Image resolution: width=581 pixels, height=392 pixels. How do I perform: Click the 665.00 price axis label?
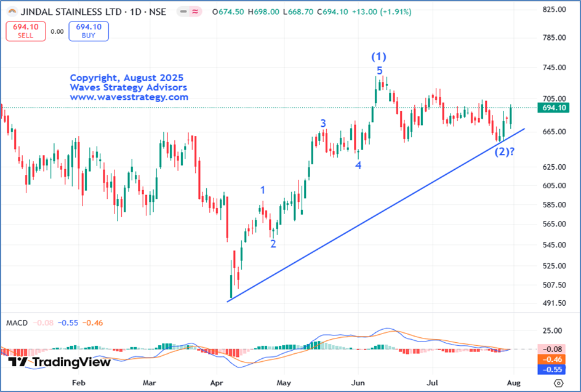pos(555,132)
